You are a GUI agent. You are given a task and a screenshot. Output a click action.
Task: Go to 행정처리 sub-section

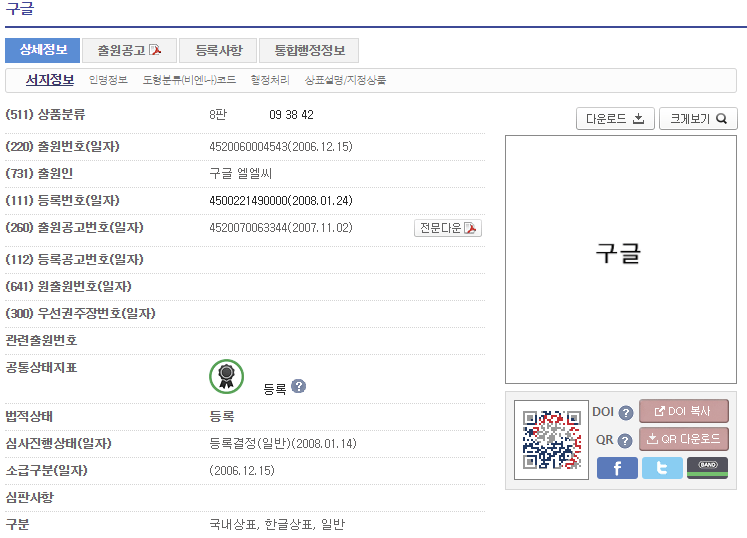270,80
